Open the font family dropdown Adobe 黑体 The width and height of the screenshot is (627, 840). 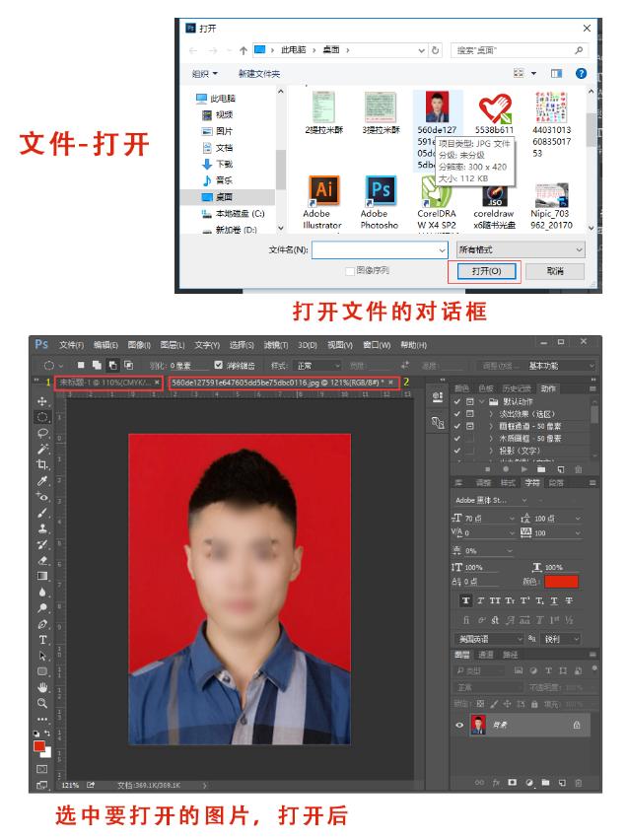pos(524,501)
